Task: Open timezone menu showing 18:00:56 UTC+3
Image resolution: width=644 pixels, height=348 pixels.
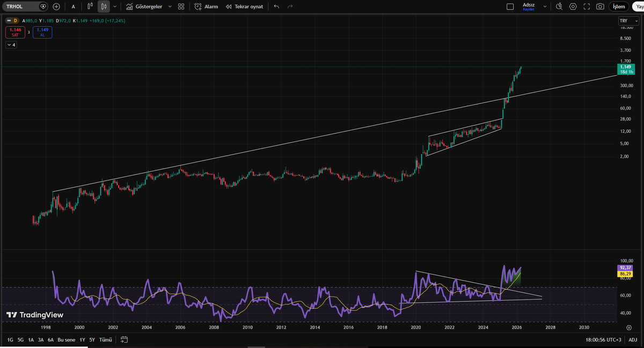Action: (604, 339)
